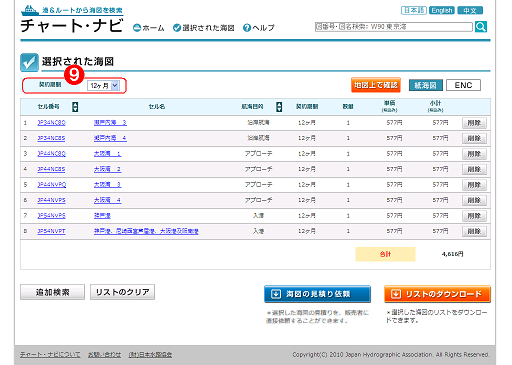Delete row JP44NVPS with 削除 button
This screenshot has width=512, height=365.
pos(474,200)
